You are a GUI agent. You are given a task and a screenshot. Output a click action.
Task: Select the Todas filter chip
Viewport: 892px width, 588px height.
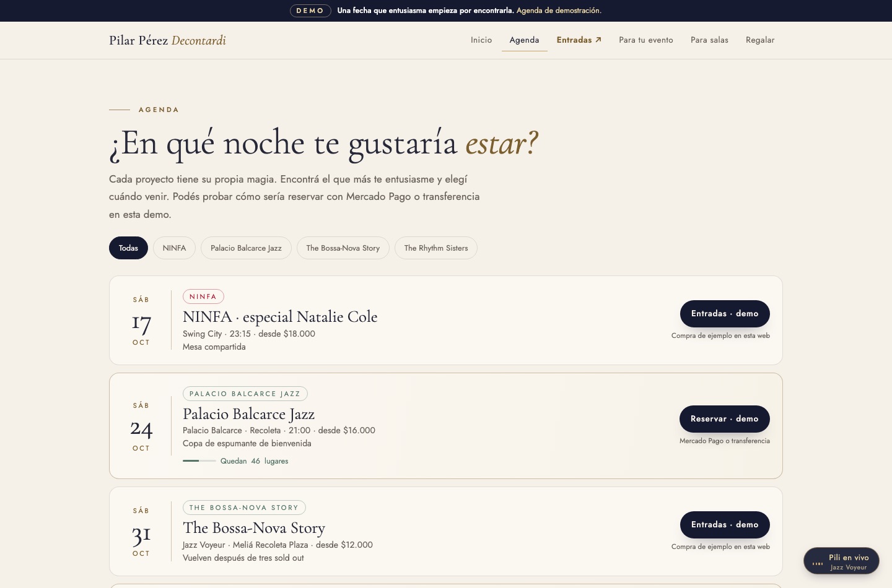click(x=128, y=248)
